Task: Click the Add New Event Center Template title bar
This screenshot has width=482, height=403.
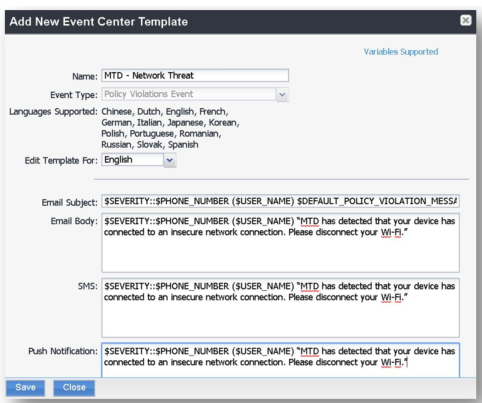Action: click(x=240, y=22)
